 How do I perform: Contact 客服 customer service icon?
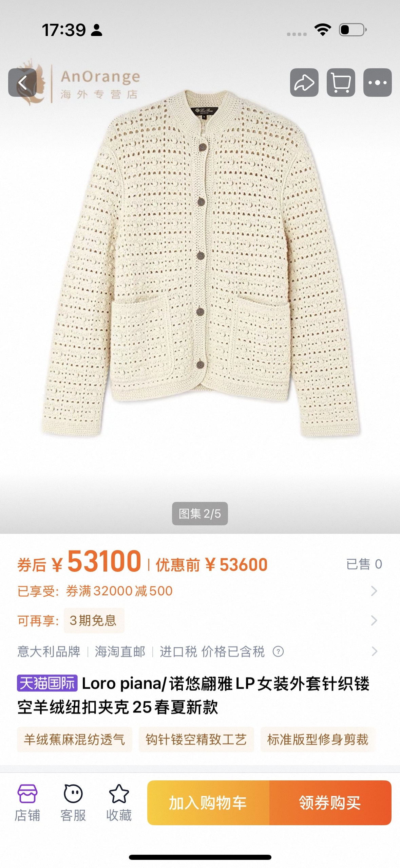click(73, 803)
